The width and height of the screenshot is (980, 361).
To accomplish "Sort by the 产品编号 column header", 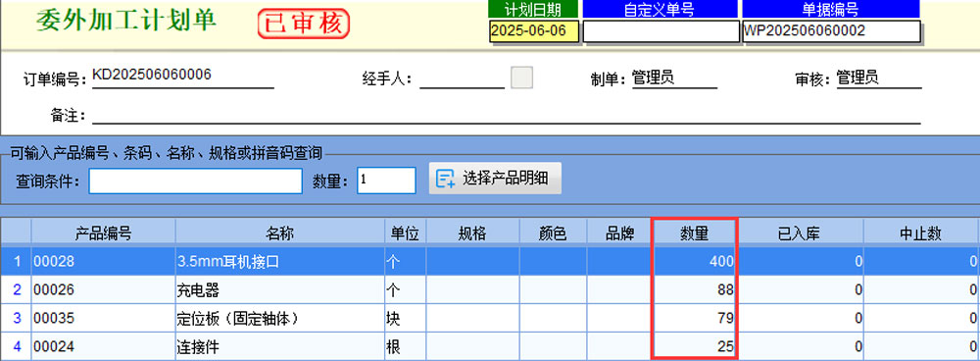I will click(103, 234).
